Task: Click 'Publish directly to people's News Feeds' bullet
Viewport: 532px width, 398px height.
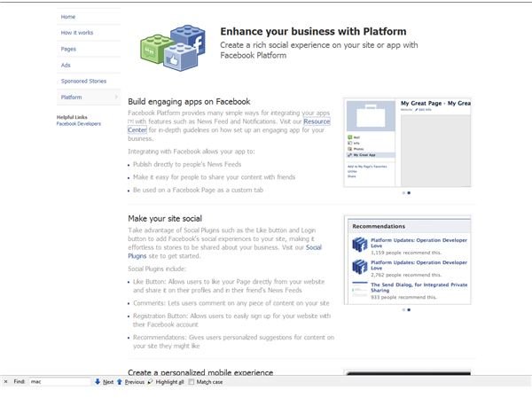Action: [x=187, y=165]
